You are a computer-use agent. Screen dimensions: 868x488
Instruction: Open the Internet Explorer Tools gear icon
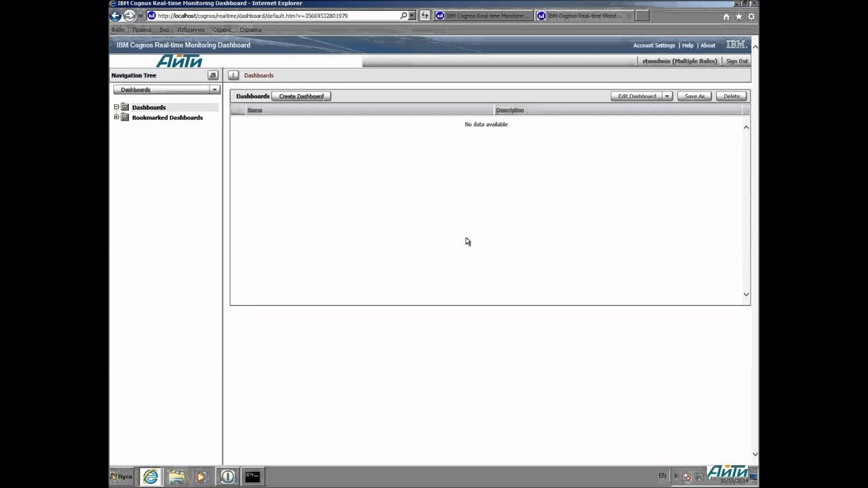751,16
